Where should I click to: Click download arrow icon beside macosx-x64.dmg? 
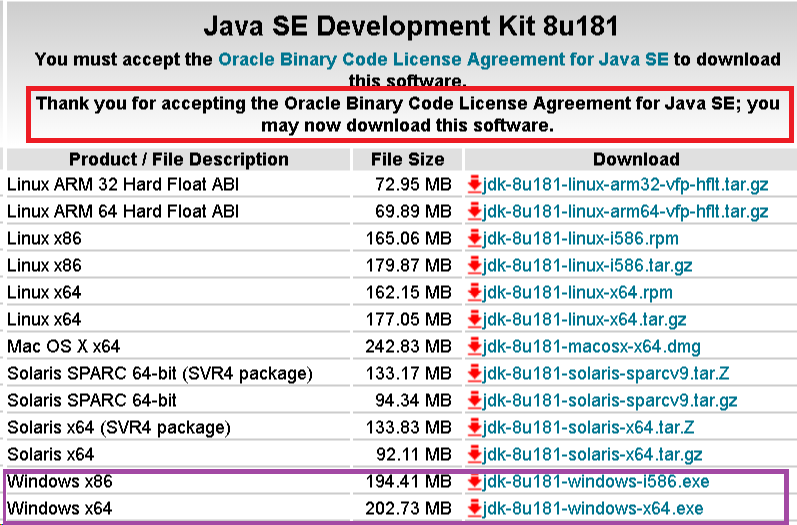tap(474, 347)
